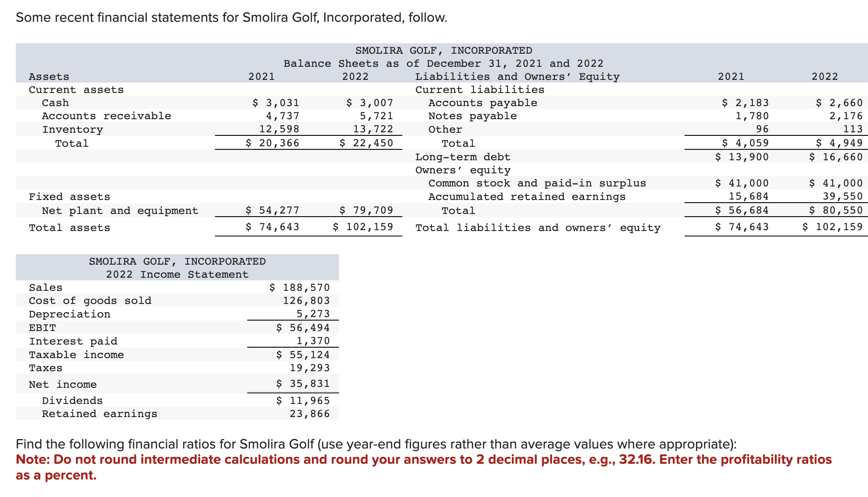The height and width of the screenshot is (497, 868).
Task: Select the Accumulated retained earnings label
Action: [x=527, y=197]
